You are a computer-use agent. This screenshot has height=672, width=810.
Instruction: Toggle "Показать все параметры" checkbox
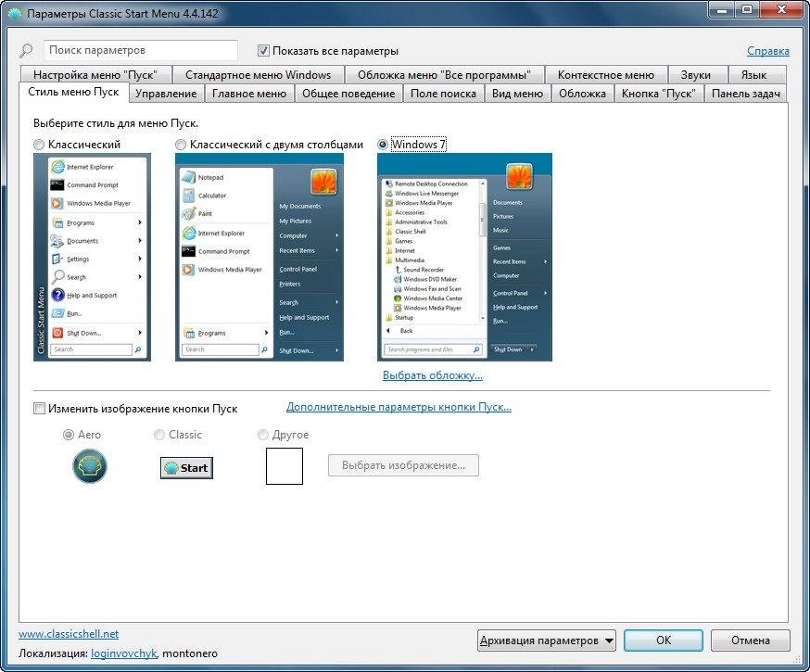click(x=263, y=51)
